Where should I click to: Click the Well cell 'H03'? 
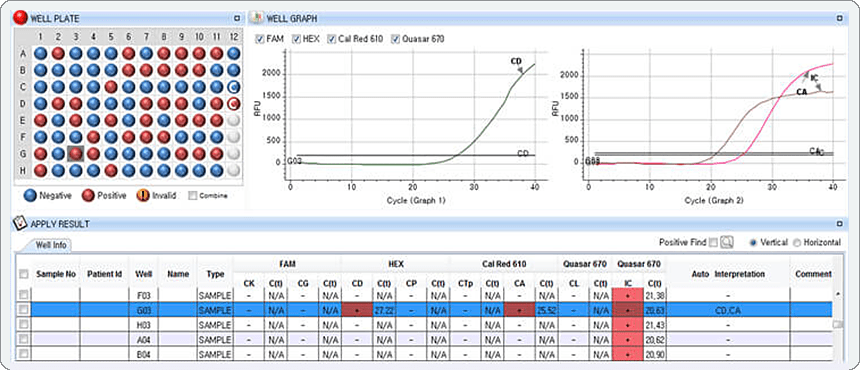tap(143, 325)
